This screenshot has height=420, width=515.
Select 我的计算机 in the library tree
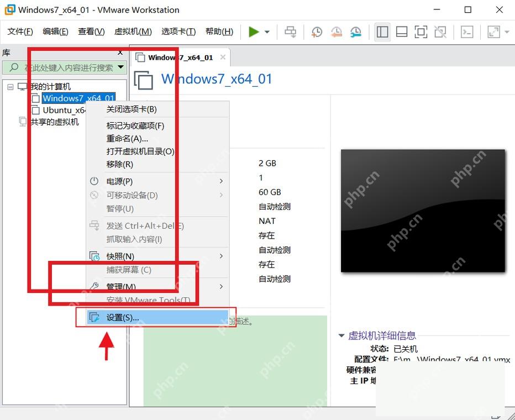50,87
